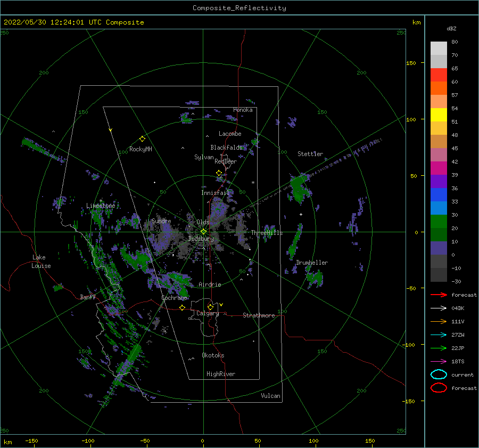Click the current legend label

463,374
